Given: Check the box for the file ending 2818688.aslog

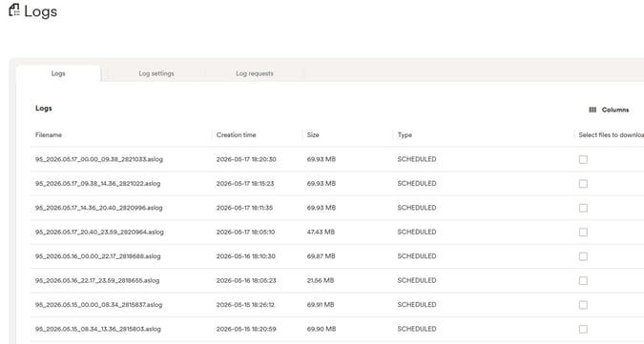Looking at the screenshot, I should pyautogui.click(x=583, y=255).
